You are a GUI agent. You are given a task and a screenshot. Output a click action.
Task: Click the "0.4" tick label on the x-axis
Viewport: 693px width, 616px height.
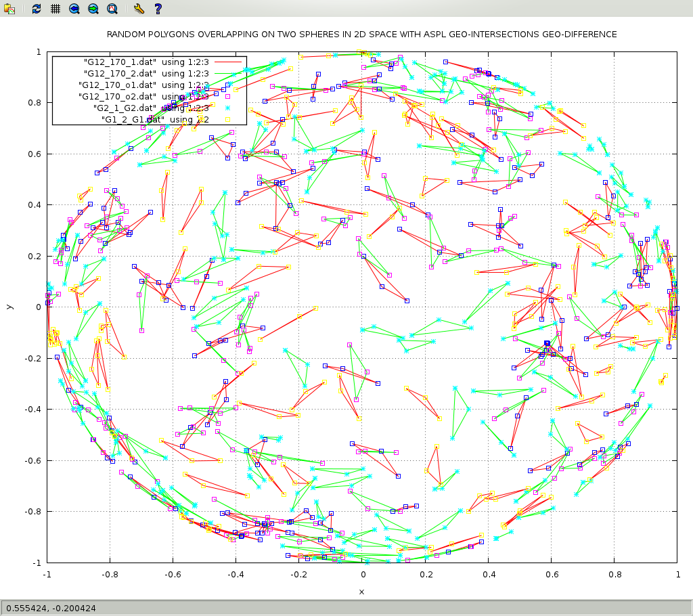coord(489,575)
